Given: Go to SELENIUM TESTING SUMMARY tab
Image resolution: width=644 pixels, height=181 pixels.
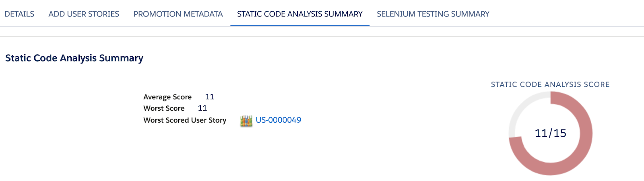Looking at the screenshot, I should point(433,14).
